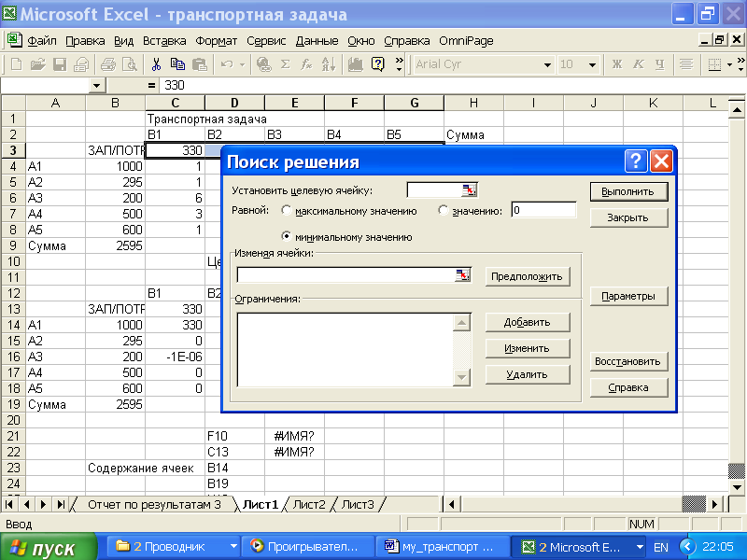Viewport: 747px width, 560px height.
Task: Click the range selector icon in target cell field
Action: pyautogui.click(x=469, y=190)
